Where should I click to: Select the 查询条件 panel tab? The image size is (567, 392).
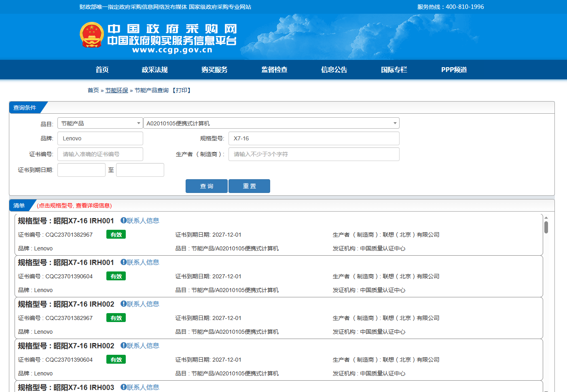tap(25, 108)
